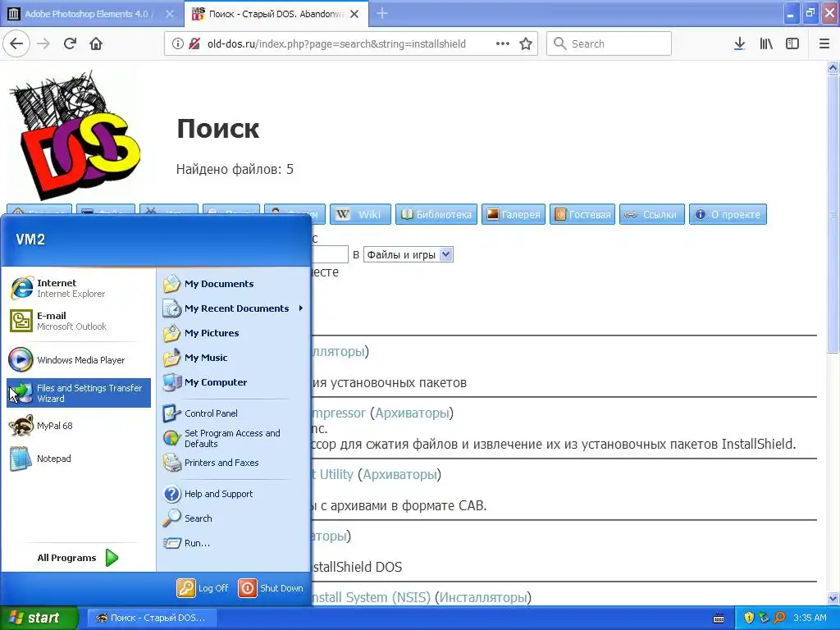Open Set Program Access and Defaults
The image size is (840, 630).
pos(233,438)
